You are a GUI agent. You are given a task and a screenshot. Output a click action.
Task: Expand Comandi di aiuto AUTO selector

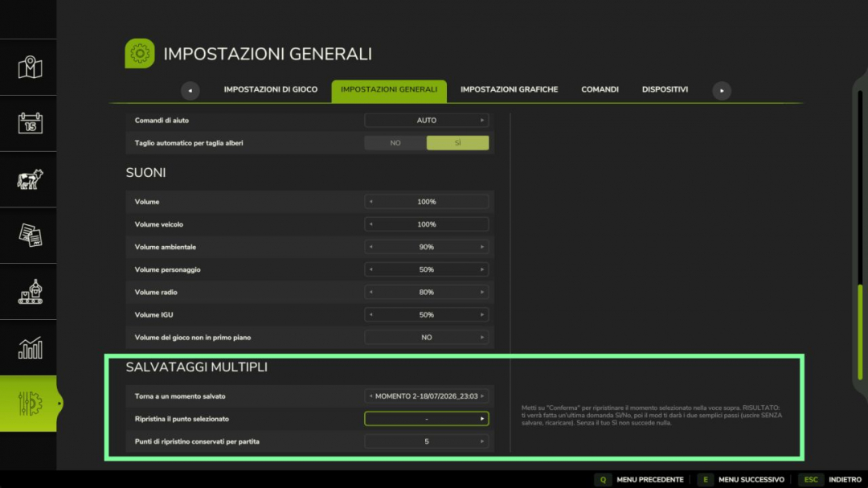click(426, 121)
